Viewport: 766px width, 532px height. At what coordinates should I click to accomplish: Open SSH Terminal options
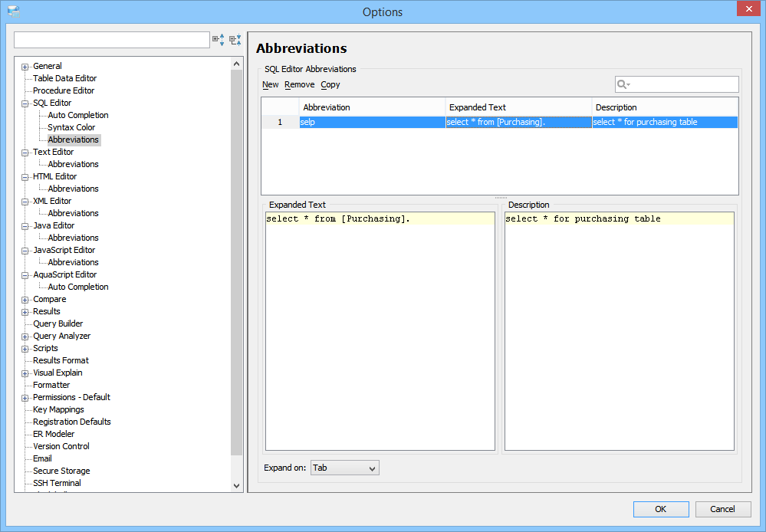(58, 483)
